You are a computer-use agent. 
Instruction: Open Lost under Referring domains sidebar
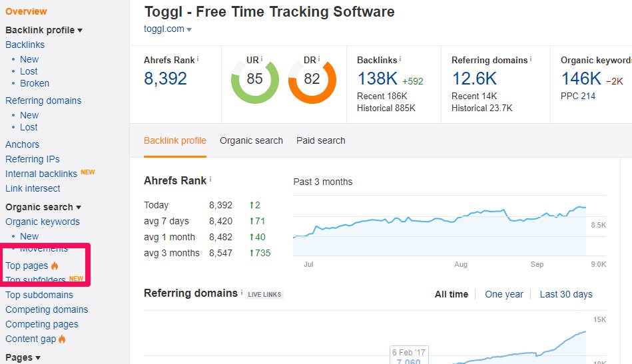[x=29, y=127]
